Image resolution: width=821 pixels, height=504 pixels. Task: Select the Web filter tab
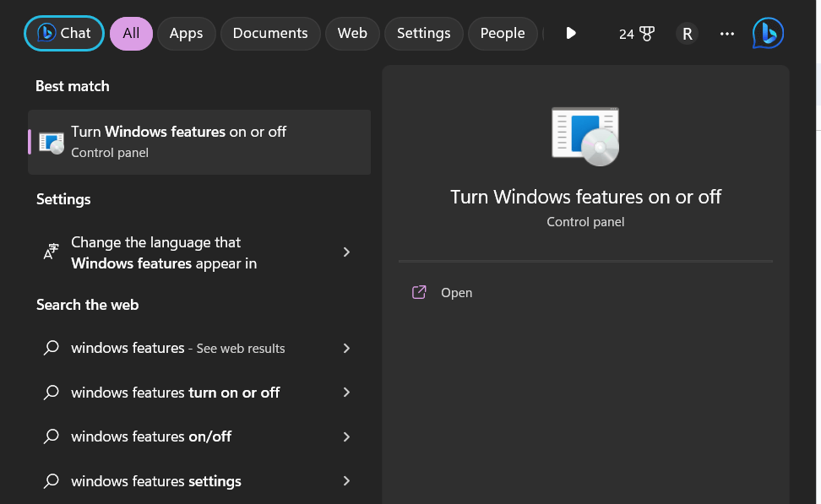tap(352, 34)
